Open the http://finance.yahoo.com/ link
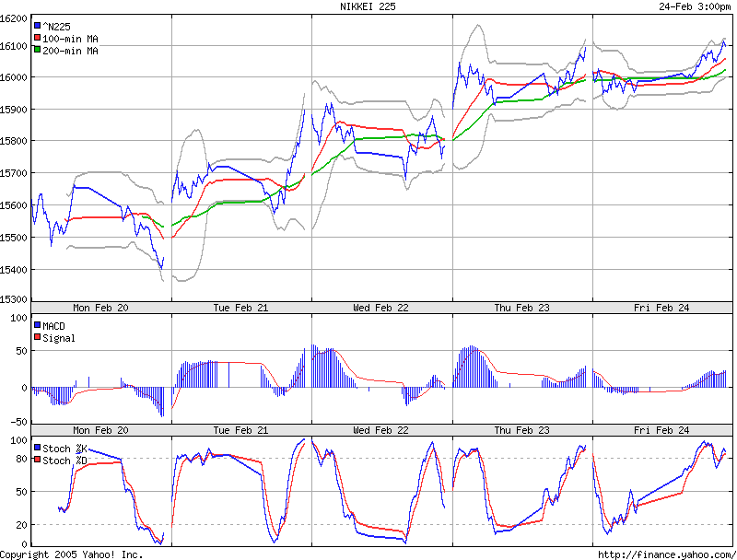 point(666,554)
